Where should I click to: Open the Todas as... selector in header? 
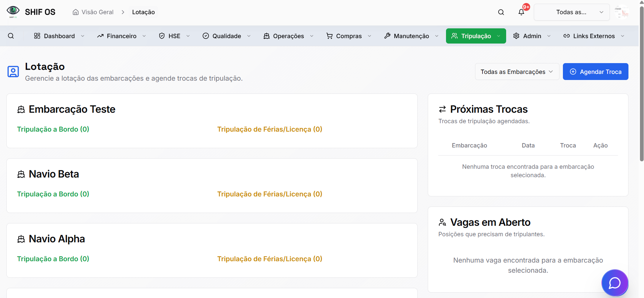(x=571, y=12)
